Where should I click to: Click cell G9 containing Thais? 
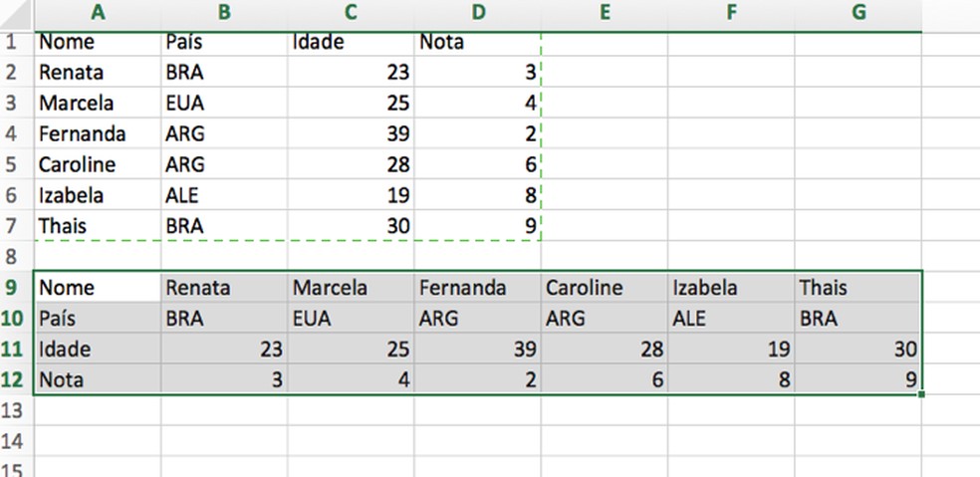pos(857,288)
